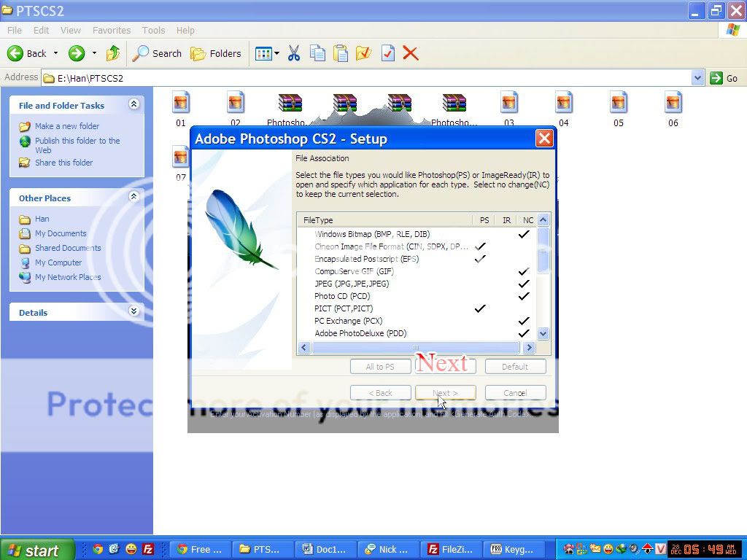Toggle NC checkmark for Photo CD (PCD)
Image resolution: width=747 pixels, height=560 pixels.
[524, 296]
